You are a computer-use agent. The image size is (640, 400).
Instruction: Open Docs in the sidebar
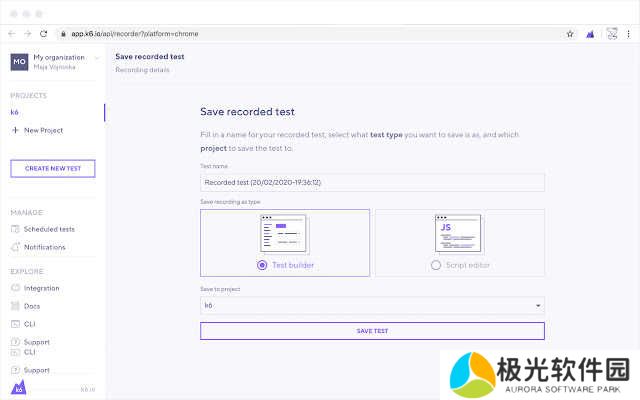coord(32,306)
